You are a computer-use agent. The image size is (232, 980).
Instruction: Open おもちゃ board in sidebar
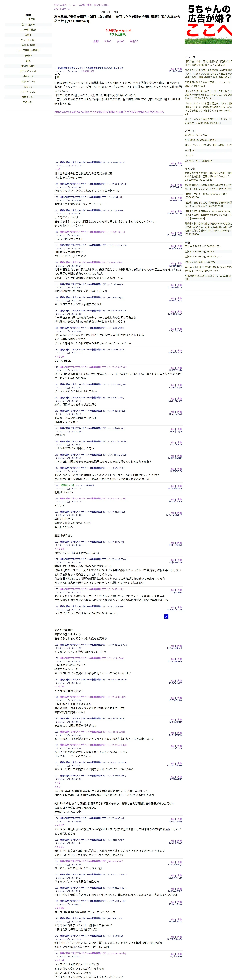(x=28, y=87)
